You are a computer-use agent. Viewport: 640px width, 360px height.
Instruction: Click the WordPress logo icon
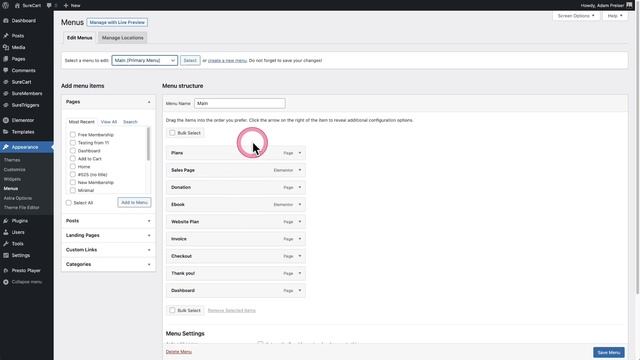(x=6, y=5)
